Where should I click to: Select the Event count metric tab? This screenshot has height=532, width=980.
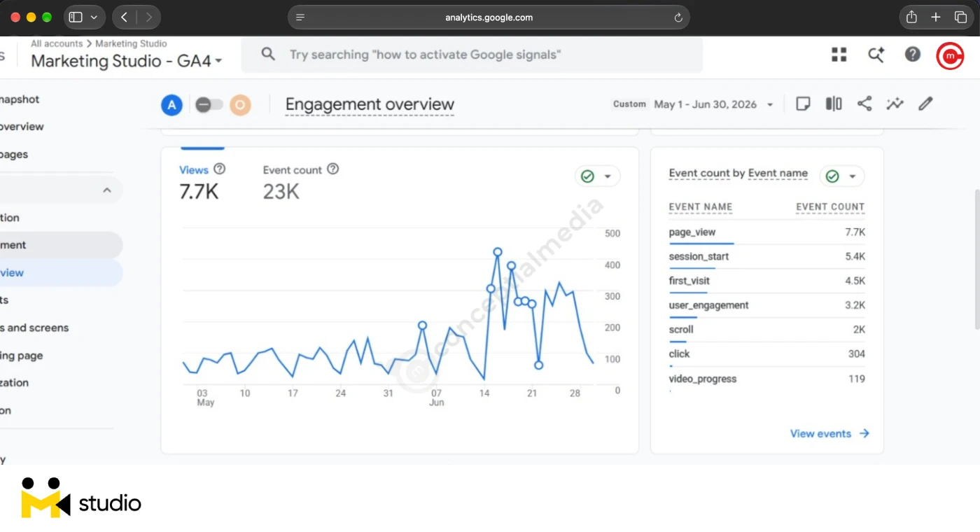301,182
